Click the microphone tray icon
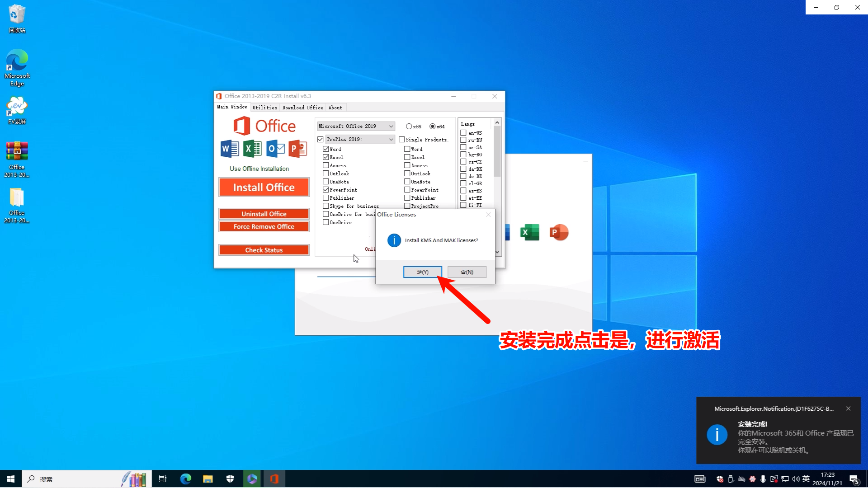 (x=763, y=479)
